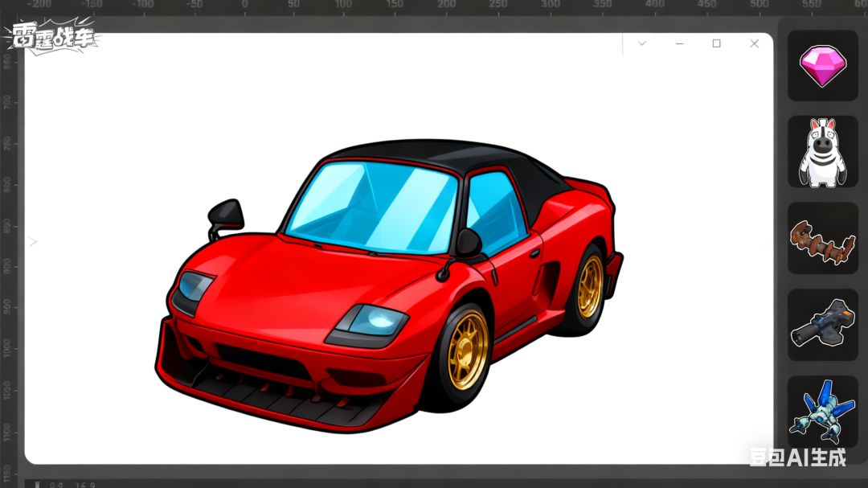Click the 雷霆战车 logo
This screenshot has width=868, height=488.
[52, 36]
